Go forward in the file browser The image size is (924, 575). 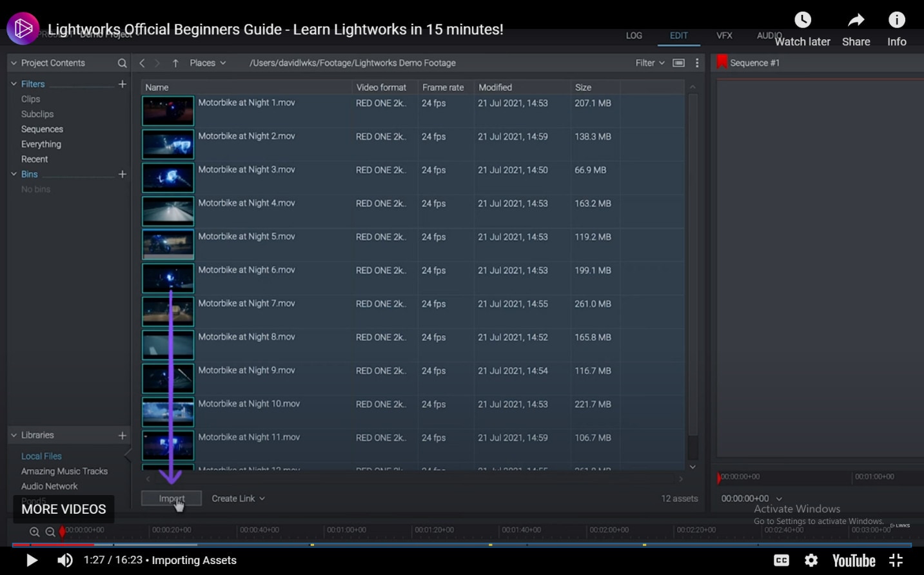(x=157, y=63)
